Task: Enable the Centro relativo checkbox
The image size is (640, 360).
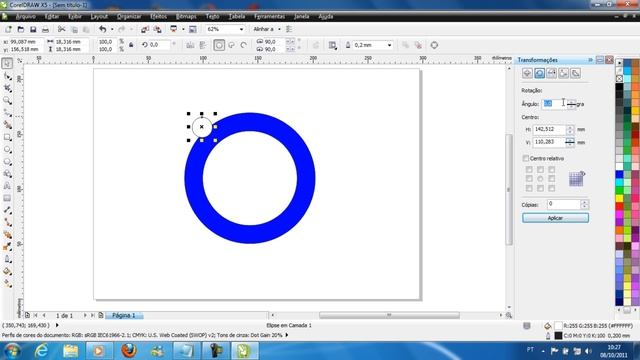Action: click(x=525, y=158)
